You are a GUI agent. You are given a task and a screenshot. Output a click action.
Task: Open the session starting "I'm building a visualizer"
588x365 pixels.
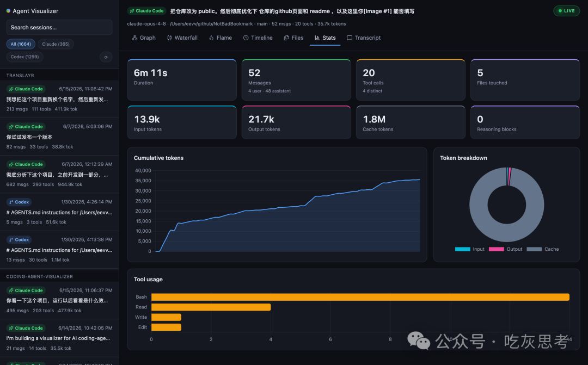point(59,338)
